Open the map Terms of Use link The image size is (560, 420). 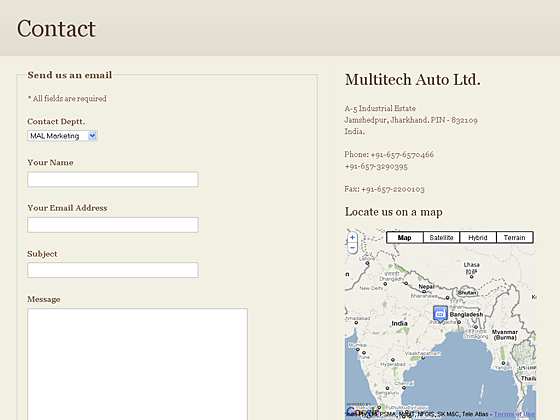pyautogui.click(x=514, y=414)
